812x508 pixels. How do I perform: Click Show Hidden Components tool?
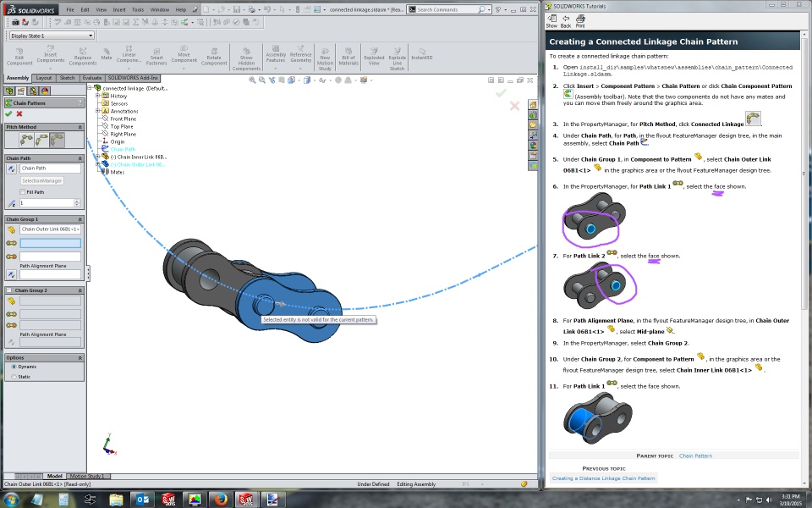tap(246, 59)
